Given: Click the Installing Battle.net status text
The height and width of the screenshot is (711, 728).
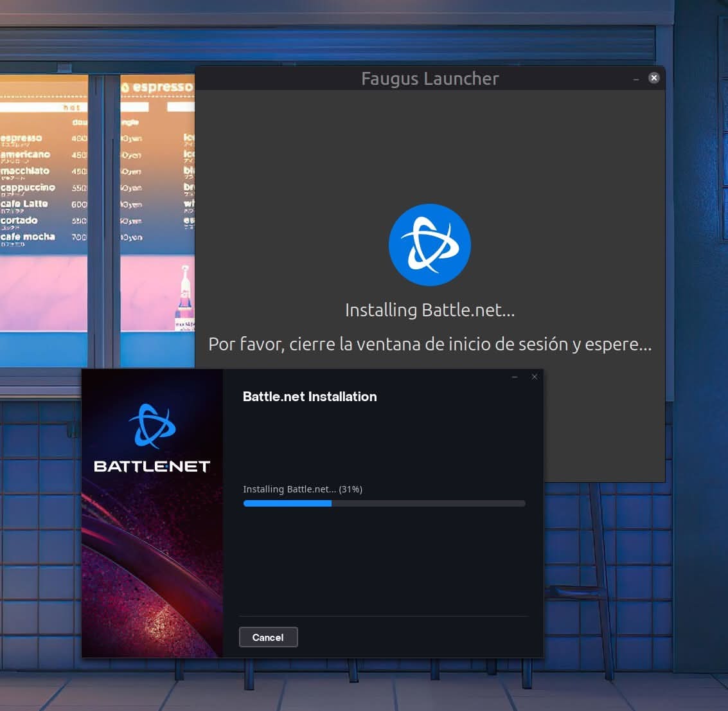Looking at the screenshot, I should click(289, 489).
